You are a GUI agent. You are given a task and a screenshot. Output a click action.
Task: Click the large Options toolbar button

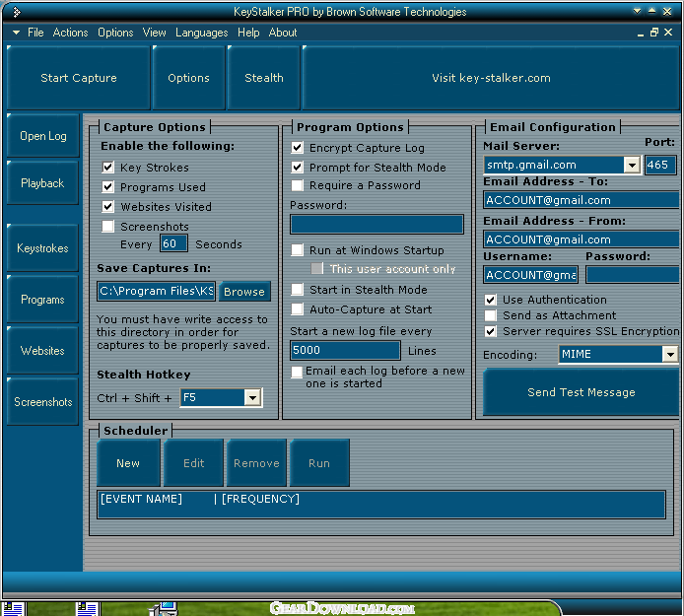188,78
